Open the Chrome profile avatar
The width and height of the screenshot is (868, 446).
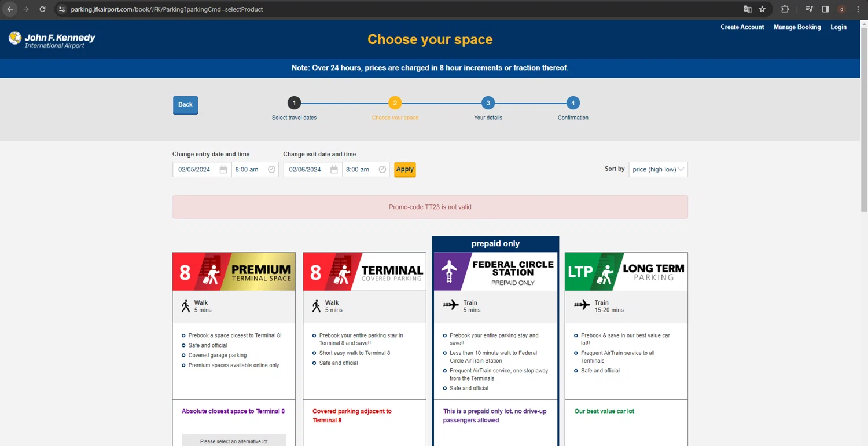[x=841, y=9]
